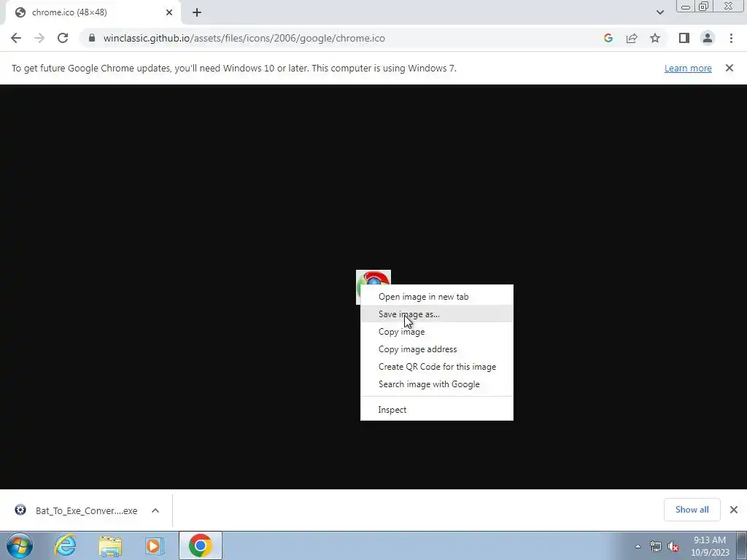The image size is (747, 560).
Task: Open the side panel icon
Action: [684, 38]
